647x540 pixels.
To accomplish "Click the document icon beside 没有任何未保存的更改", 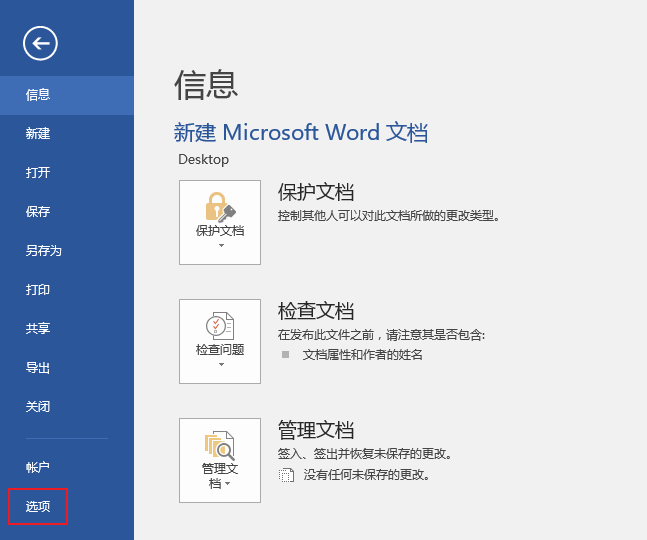I will coord(286,475).
